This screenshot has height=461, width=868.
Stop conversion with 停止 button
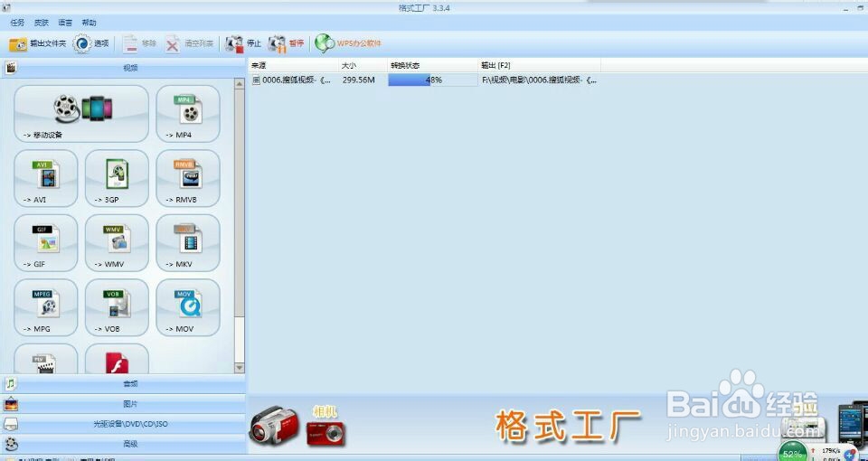[243, 43]
